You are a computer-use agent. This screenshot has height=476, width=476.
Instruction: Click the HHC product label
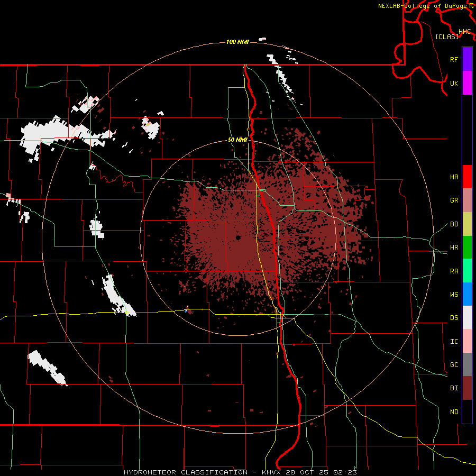click(465, 32)
